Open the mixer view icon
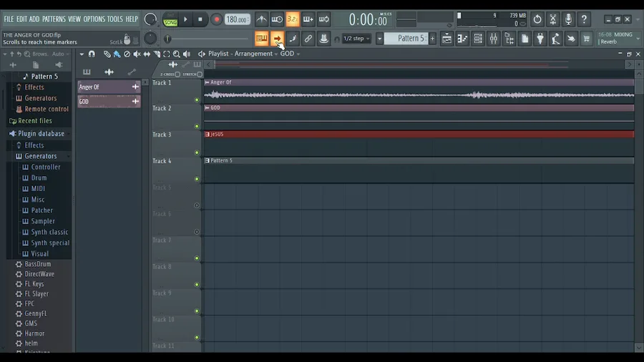This screenshot has width=644, height=362. pos(493,39)
